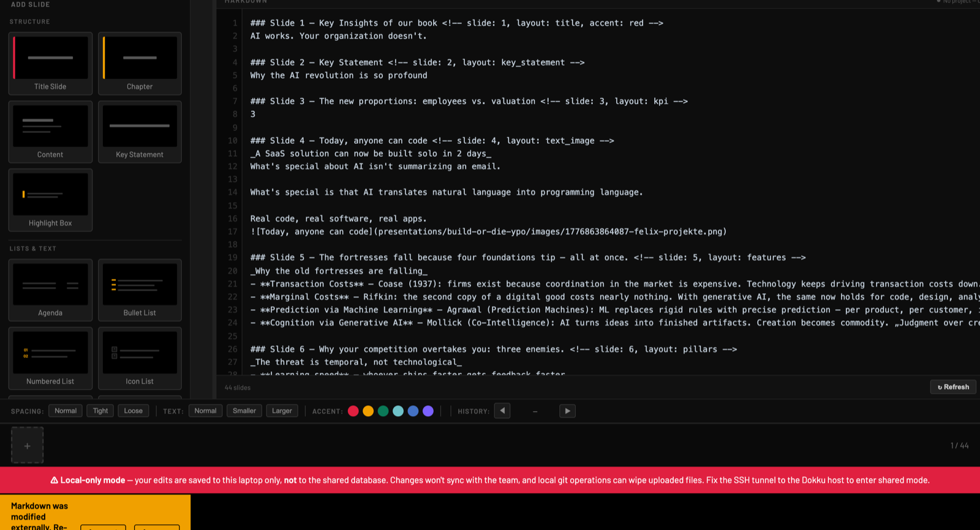Click the '44 slides' count label
The image size is (980, 530).
click(x=238, y=387)
